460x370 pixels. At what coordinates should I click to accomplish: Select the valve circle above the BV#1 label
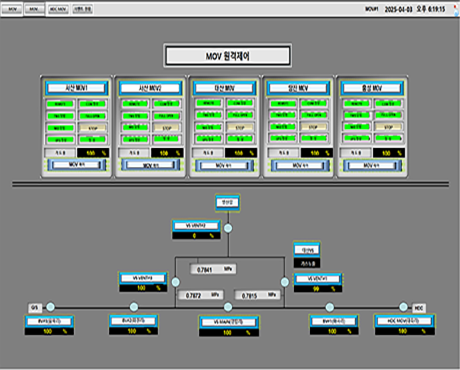point(330,307)
